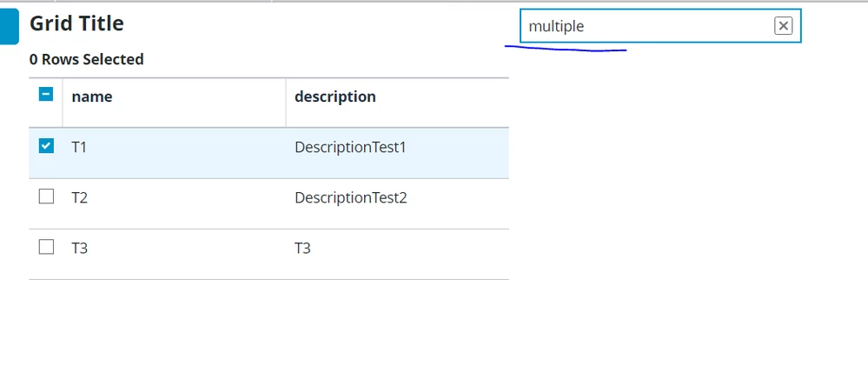
Task: Click the T3 cell in description column
Action: (302, 248)
